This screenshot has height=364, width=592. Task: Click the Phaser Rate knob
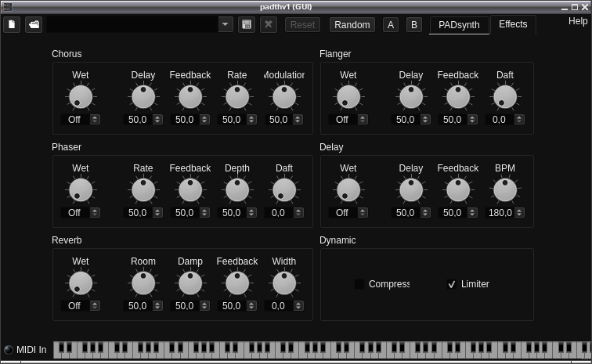(x=143, y=190)
